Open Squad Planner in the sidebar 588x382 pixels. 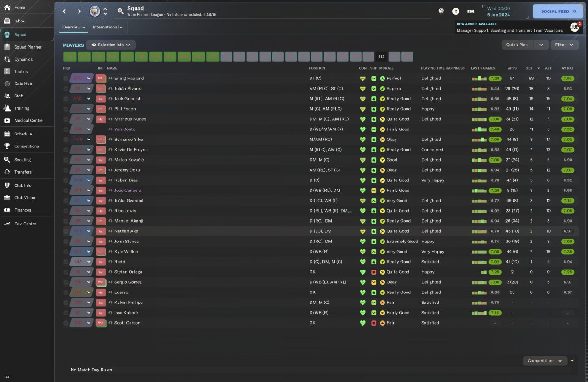[x=27, y=47]
